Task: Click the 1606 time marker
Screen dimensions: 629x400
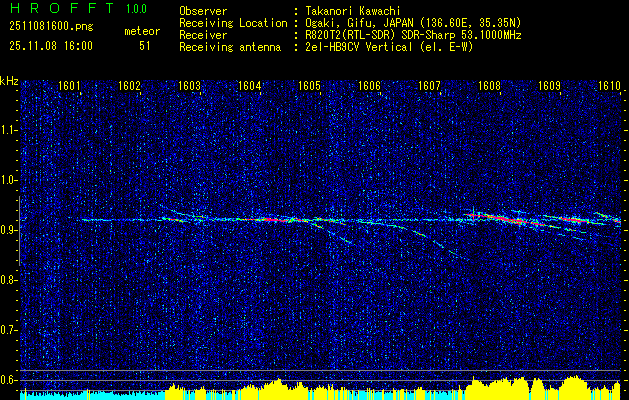Action: point(369,86)
